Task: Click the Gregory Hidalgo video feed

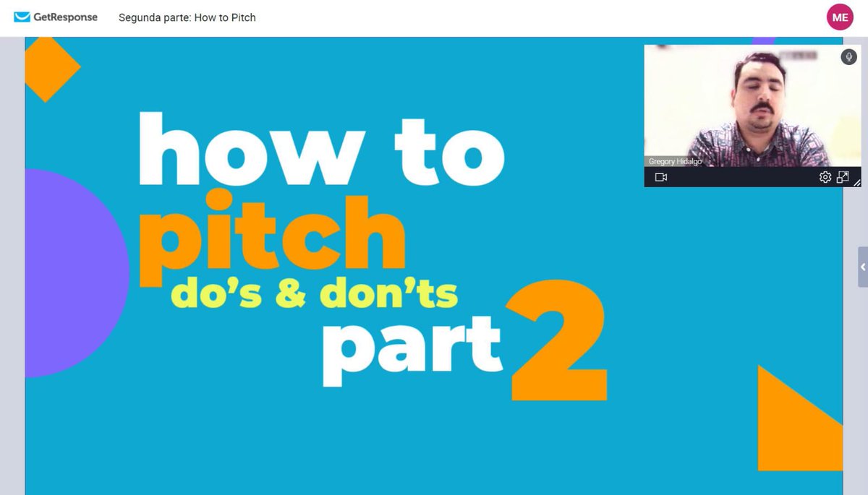Action: click(x=752, y=106)
